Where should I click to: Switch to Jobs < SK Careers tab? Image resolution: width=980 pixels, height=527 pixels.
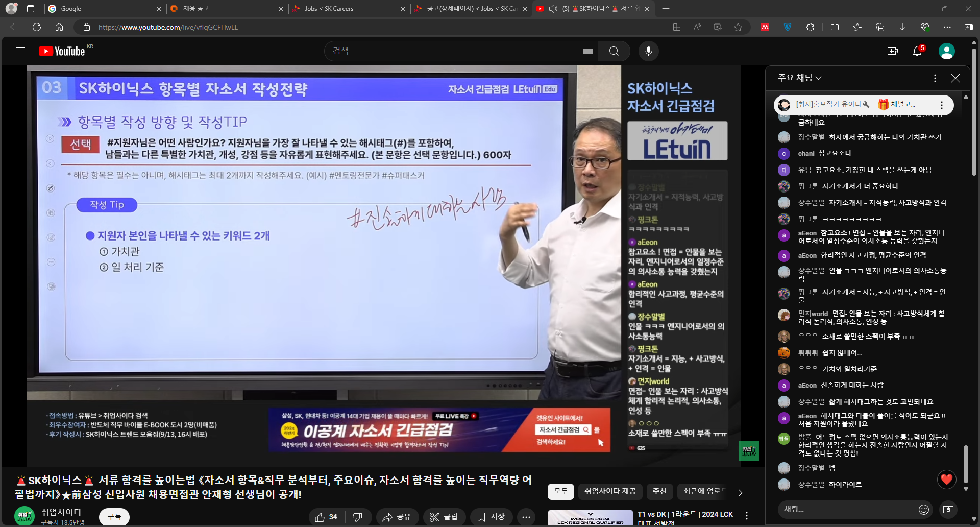[349, 9]
